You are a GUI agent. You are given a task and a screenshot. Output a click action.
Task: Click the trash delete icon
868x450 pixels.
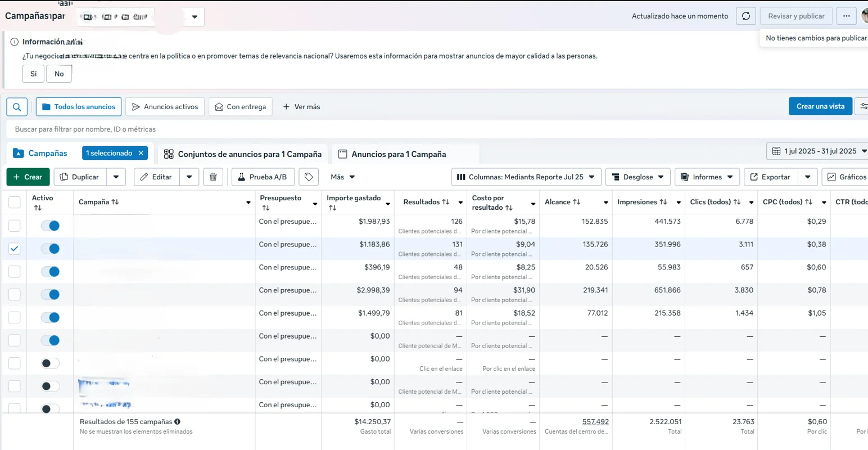tap(213, 177)
